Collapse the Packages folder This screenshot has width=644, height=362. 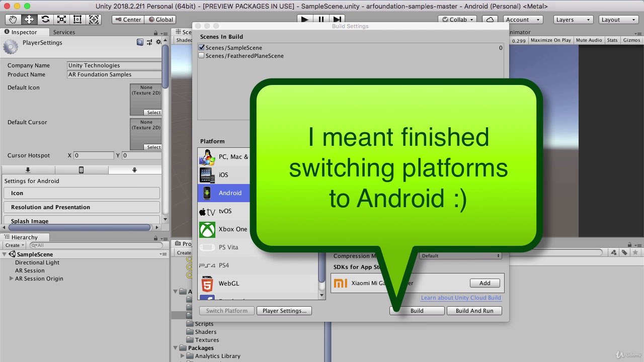(176, 348)
